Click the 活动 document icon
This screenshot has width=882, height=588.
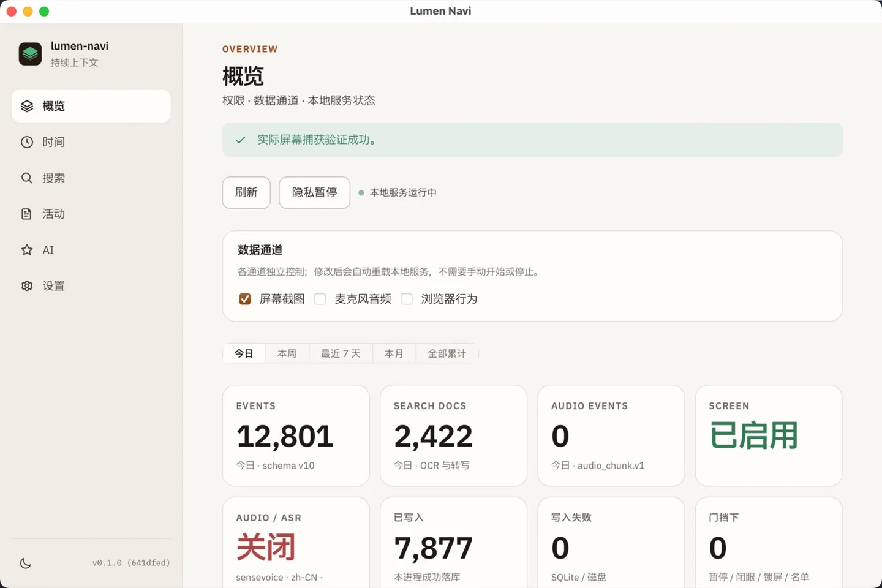point(27,214)
